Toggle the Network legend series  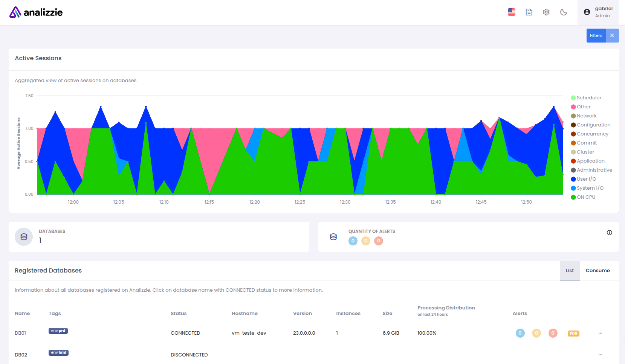tap(584, 116)
